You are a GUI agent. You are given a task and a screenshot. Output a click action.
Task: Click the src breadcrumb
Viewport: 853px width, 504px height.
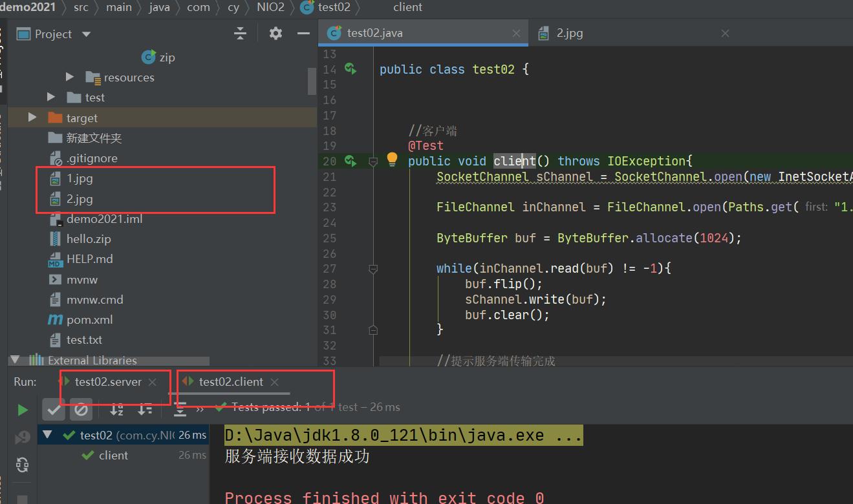point(81,7)
